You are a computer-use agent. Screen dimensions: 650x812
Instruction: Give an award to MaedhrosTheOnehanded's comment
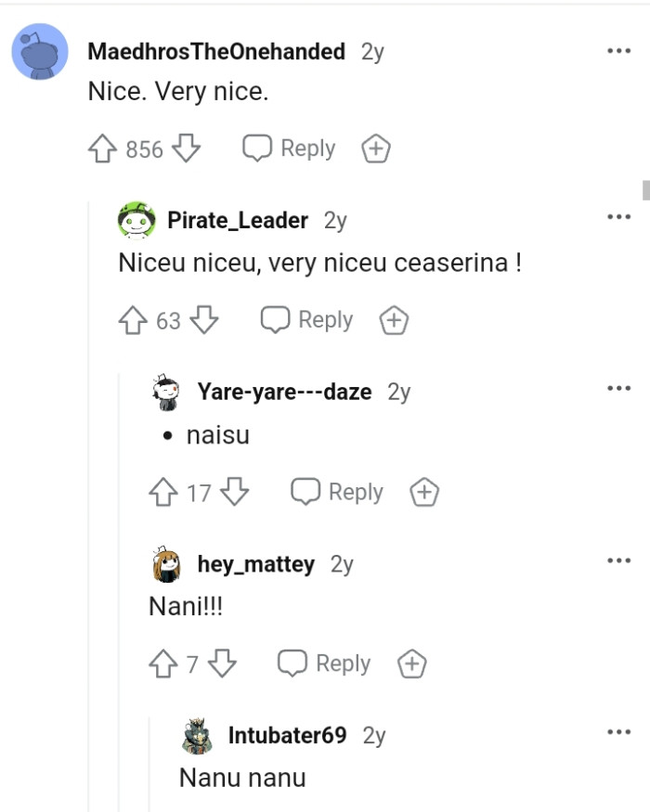click(375, 148)
